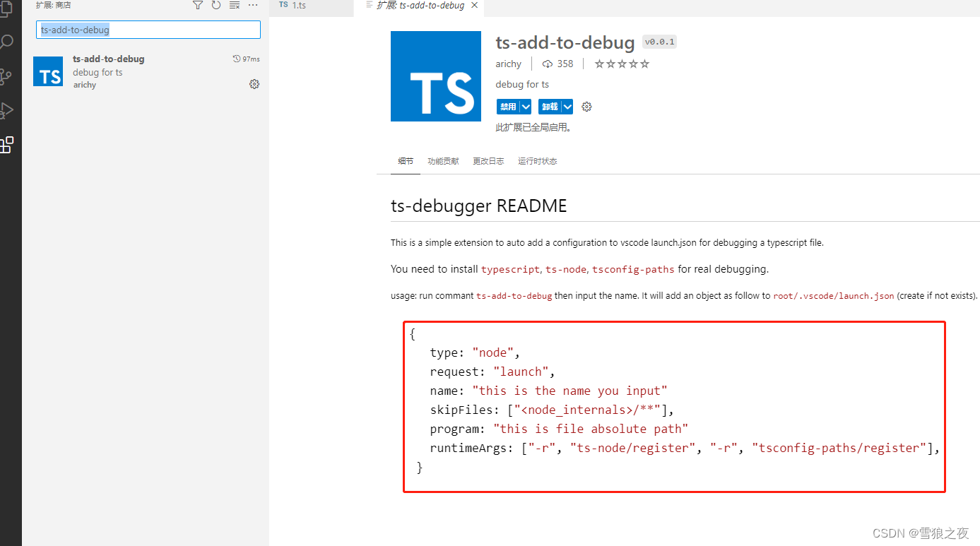This screenshot has width=980, height=546.
Task: Click the 更改日志 changelog tab
Action: (488, 160)
